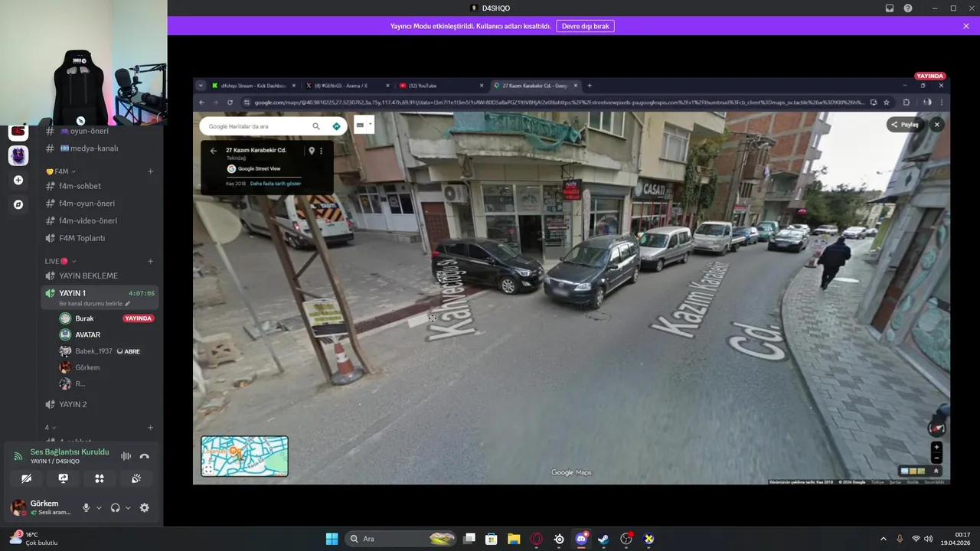Reload the Google Maps page
Image resolution: width=980 pixels, height=551 pixels.
pos(230,102)
